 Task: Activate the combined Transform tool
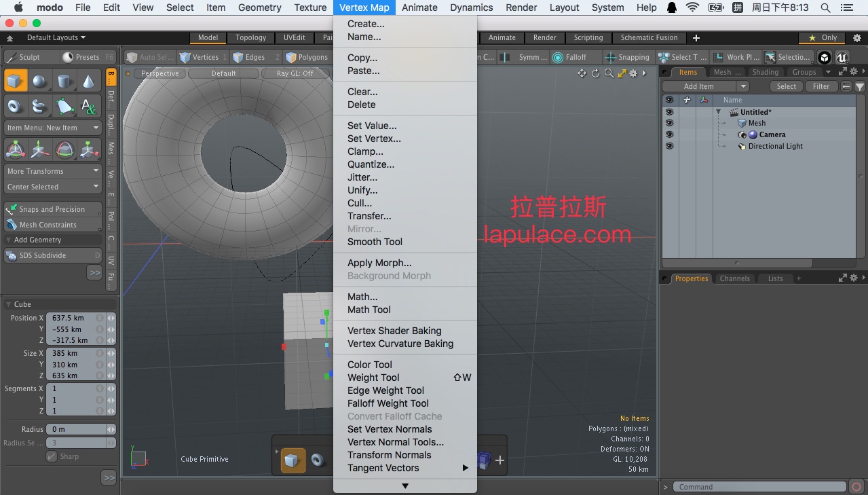(16, 149)
